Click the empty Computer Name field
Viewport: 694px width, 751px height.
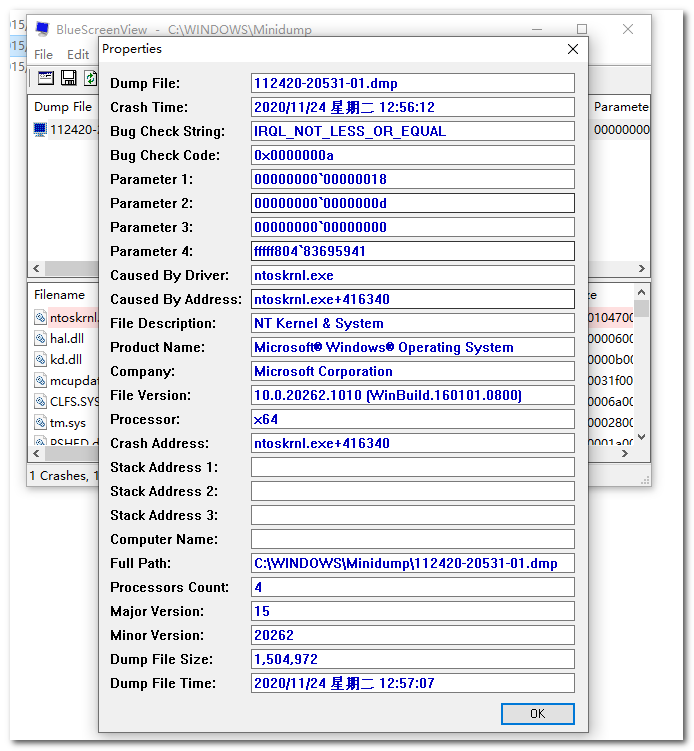[412, 539]
